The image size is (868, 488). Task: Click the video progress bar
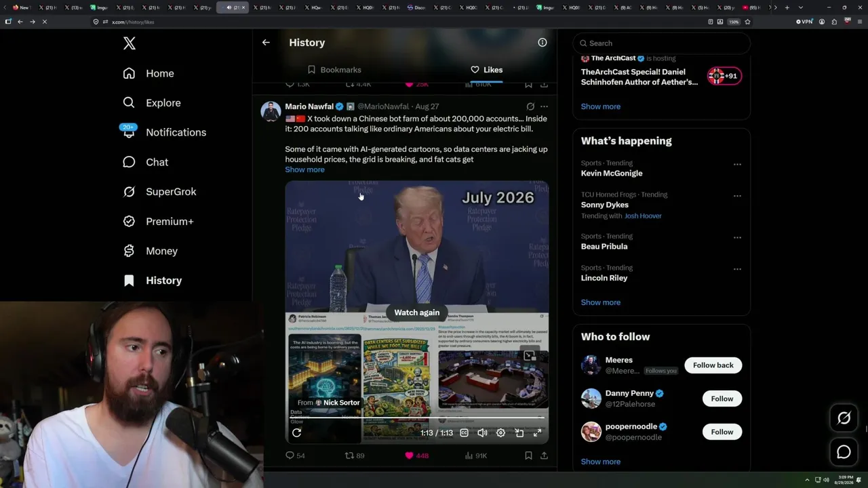click(417, 418)
